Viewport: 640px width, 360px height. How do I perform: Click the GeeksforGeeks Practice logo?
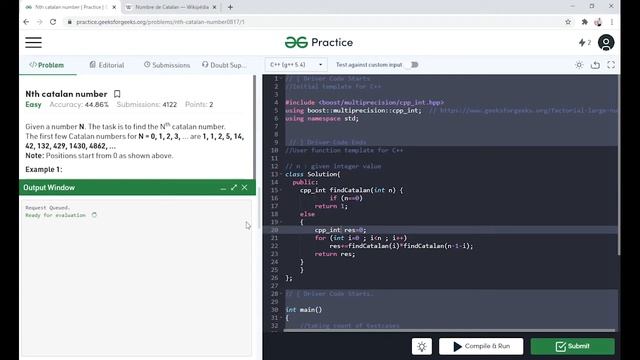(319, 42)
